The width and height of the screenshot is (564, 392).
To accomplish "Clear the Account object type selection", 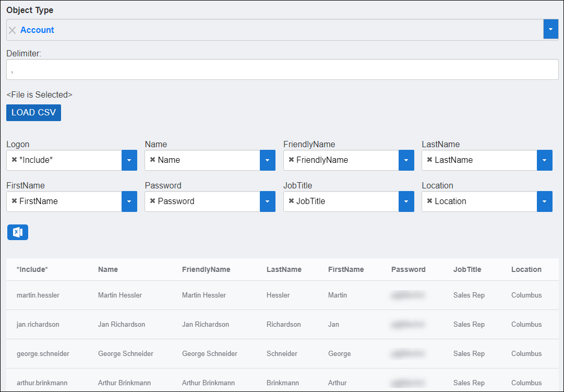I will point(13,30).
